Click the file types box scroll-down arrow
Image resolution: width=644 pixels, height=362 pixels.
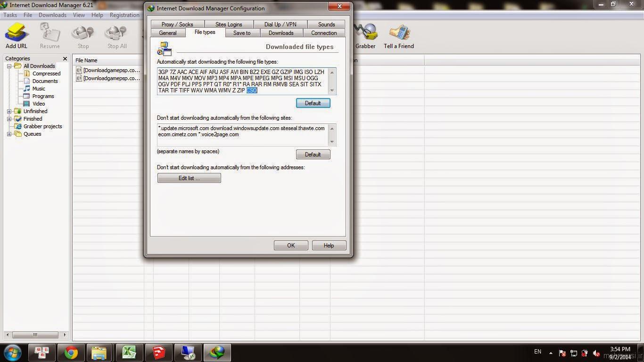tap(332, 90)
